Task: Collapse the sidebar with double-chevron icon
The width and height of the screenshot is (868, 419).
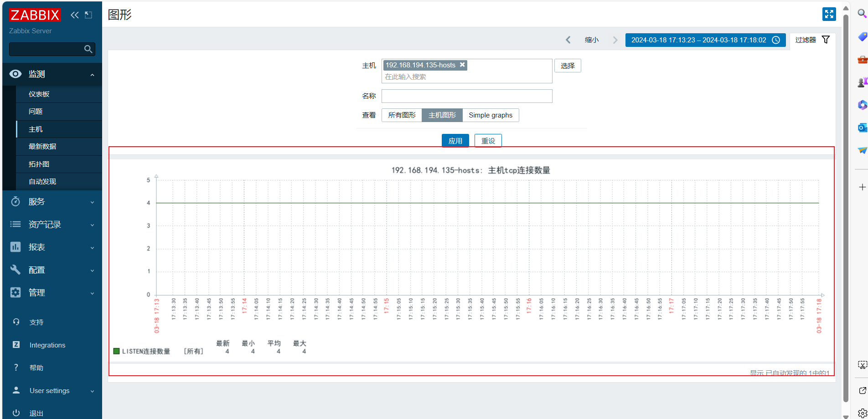Action: (75, 15)
